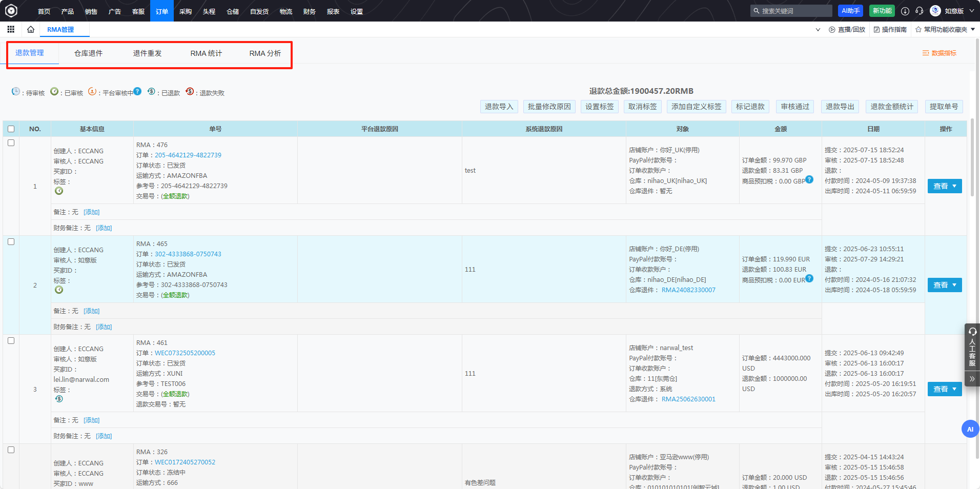Viewport: 980px width, 489px height.
Task: Open order link 302-4333868-0750743
Action: click(188, 254)
